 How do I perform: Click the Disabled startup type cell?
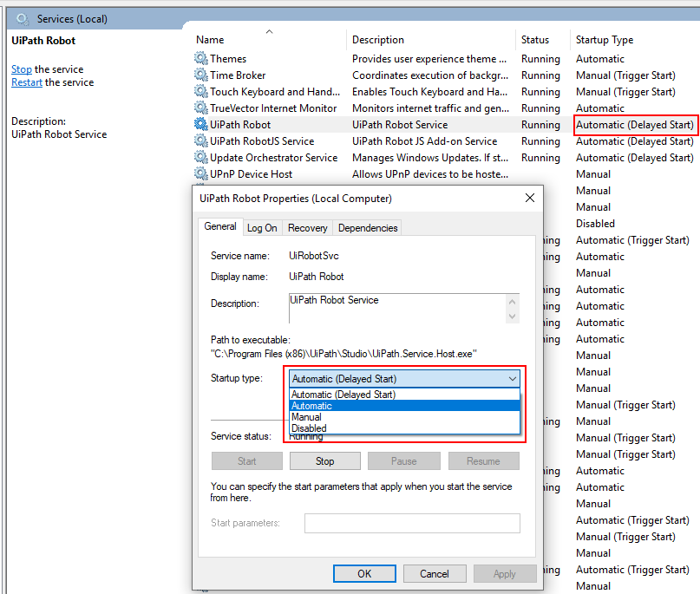click(595, 224)
